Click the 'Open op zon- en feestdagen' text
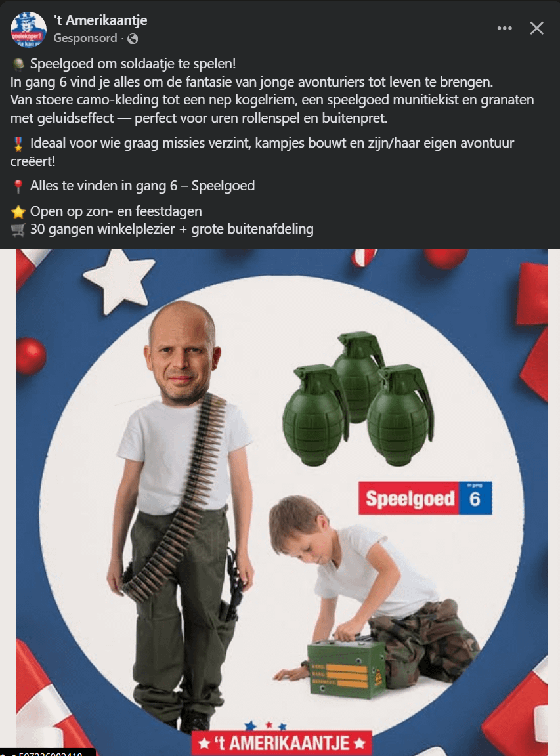The image size is (560, 756). [x=116, y=211]
